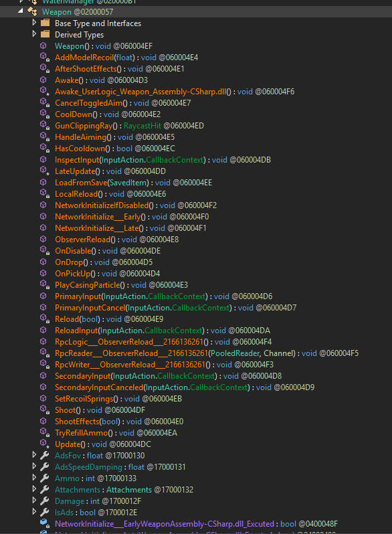The height and width of the screenshot is (534, 392).
Task: Click the CancelToggledAim method icon
Action: 45,102
